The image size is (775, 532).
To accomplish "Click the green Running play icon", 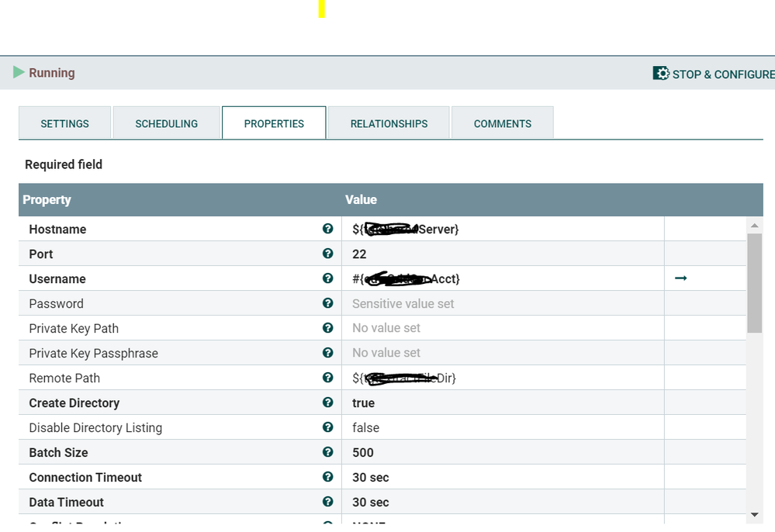I will point(19,72).
